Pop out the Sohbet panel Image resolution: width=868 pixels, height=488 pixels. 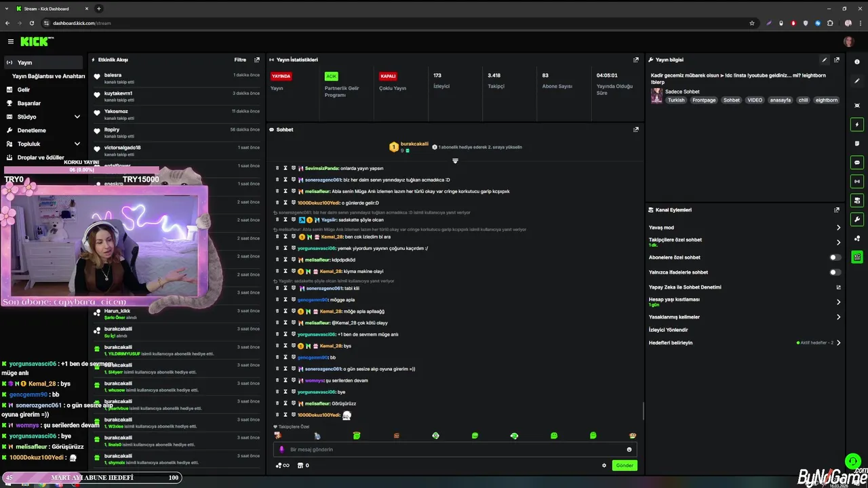636,129
